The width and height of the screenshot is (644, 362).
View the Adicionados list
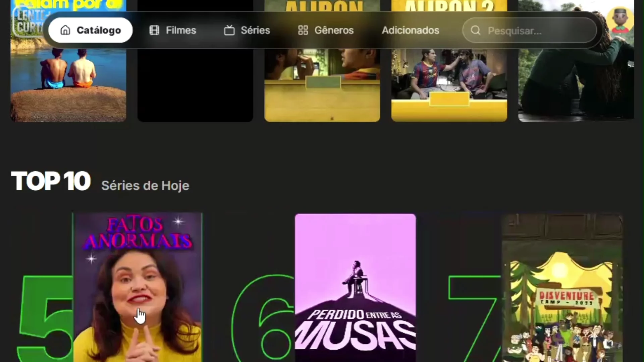point(411,30)
